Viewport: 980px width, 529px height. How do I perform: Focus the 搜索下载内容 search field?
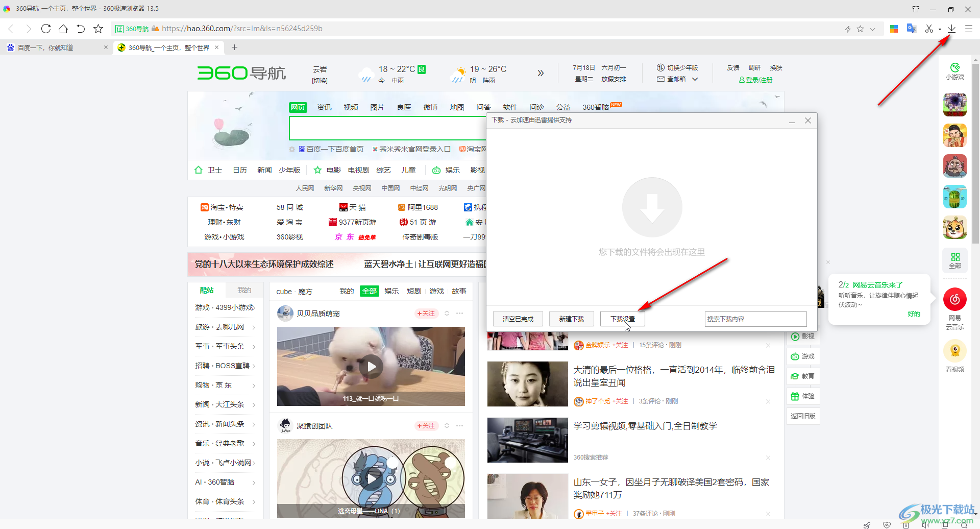[755, 319]
